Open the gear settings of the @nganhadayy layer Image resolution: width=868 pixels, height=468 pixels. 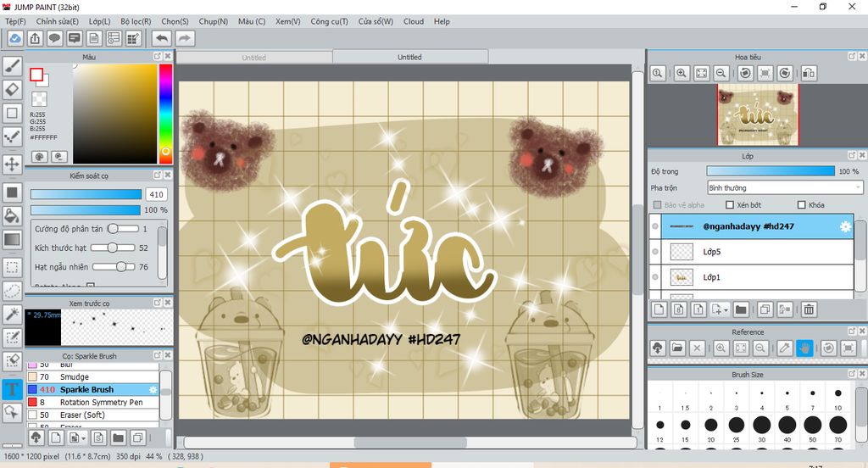pos(845,226)
